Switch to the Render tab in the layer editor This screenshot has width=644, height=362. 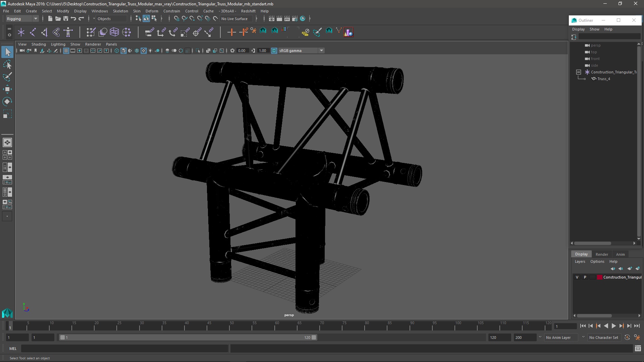(x=602, y=254)
